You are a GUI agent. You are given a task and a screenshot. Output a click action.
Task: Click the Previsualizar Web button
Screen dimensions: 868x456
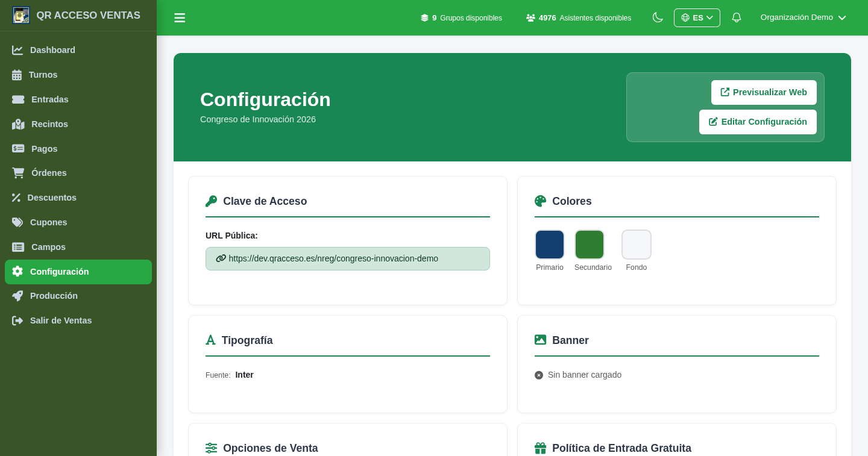[x=764, y=92]
